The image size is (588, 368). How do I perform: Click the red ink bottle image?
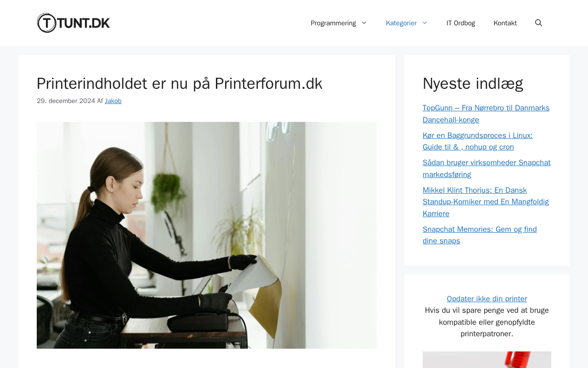(487, 360)
